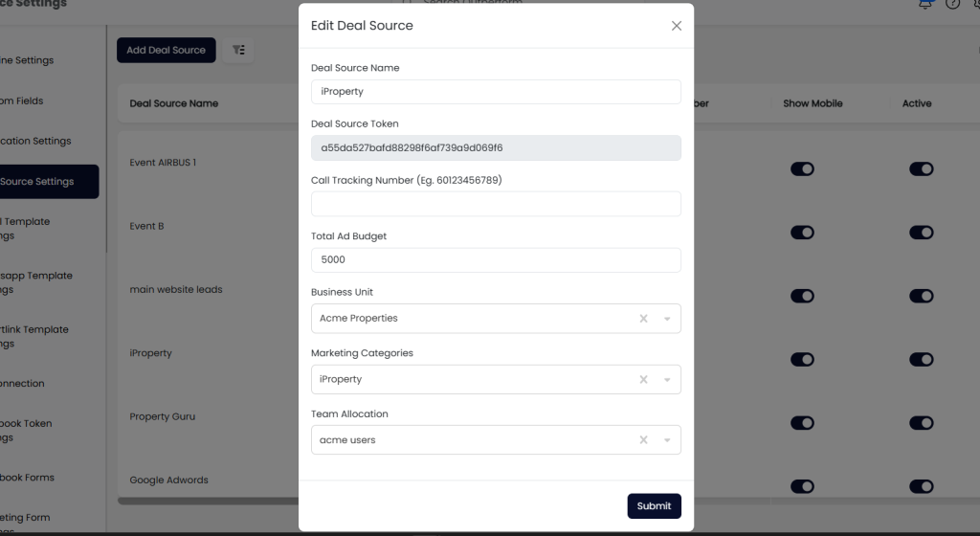This screenshot has height=536, width=980.
Task: Clear the Business Unit selection
Action: coord(644,319)
